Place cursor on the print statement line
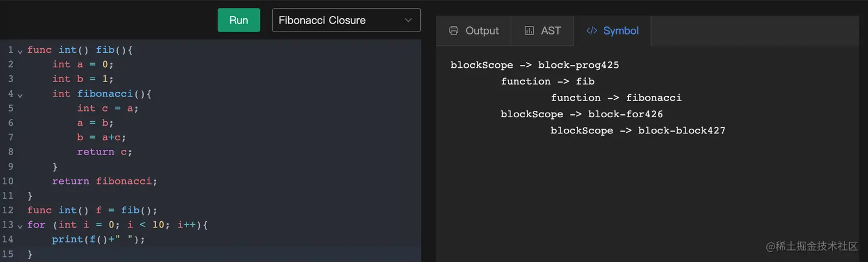 (x=98, y=240)
